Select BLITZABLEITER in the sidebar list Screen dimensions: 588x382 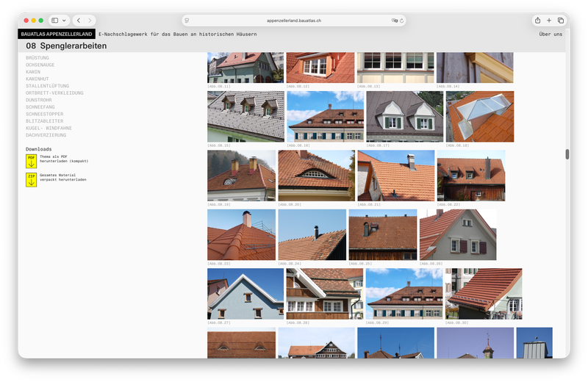(x=44, y=121)
